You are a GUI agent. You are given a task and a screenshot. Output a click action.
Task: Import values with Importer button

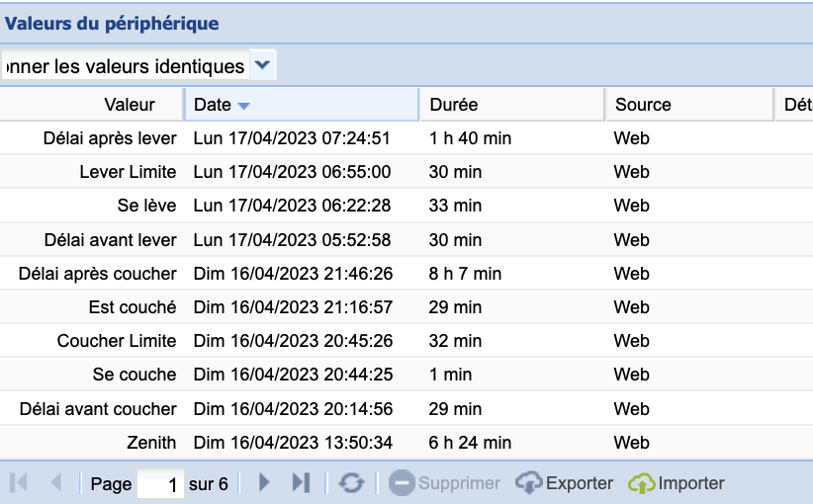click(x=677, y=483)
